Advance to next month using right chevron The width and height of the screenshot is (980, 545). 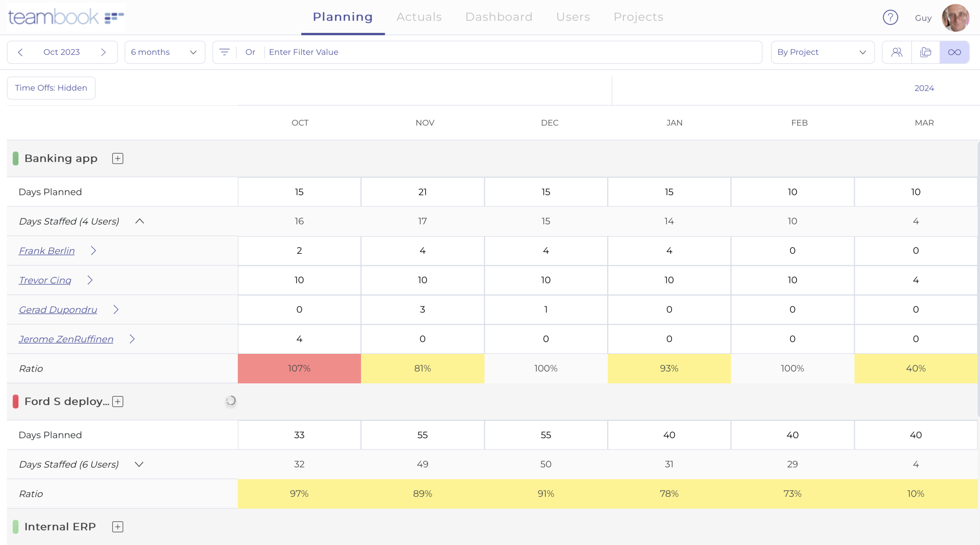tap(103, 52)
